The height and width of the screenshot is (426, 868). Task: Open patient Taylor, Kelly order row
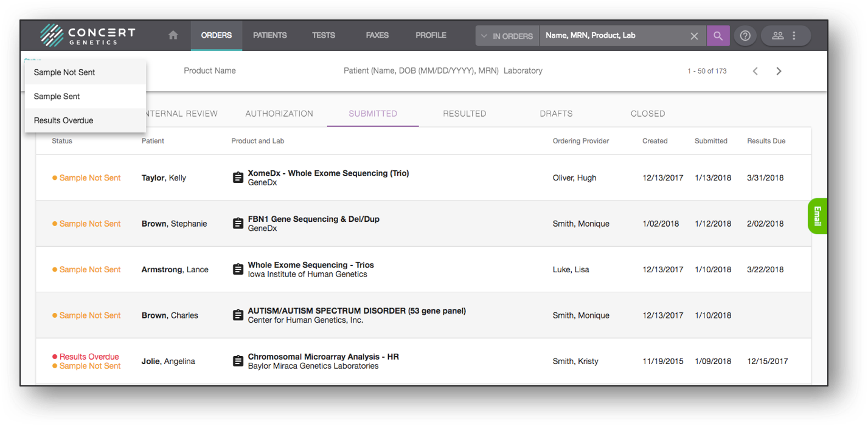point(164,178)
